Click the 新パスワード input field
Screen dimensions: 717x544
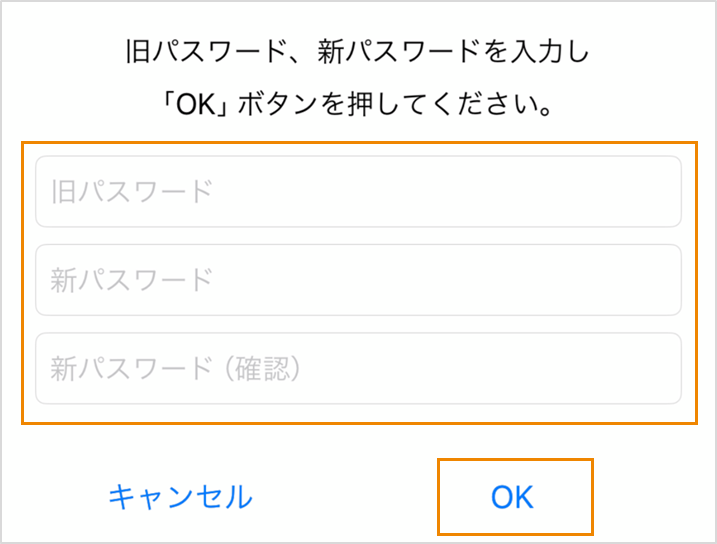click(358, 280)
